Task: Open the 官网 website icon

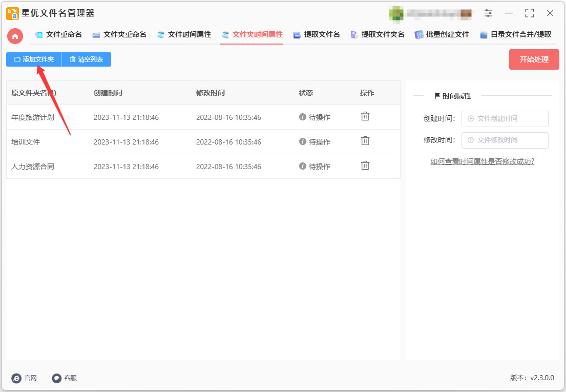Action: pos(16,378)
